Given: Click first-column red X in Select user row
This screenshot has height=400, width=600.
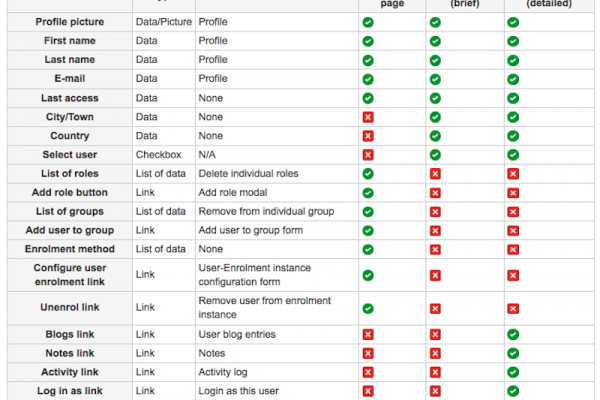Looking at the screenshot, I should [x=368, y=155].
